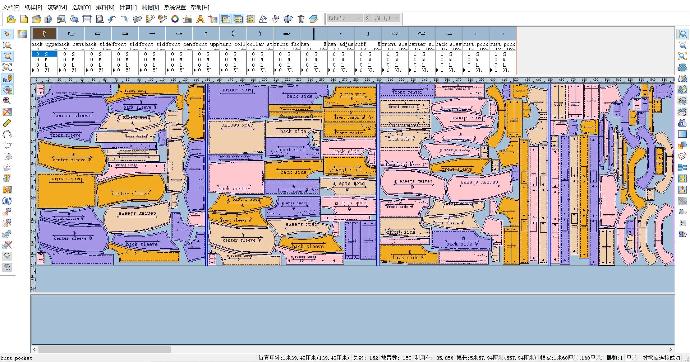Click the blue square icon in right toolbar

pyautogui.click(x=682, y=134)
